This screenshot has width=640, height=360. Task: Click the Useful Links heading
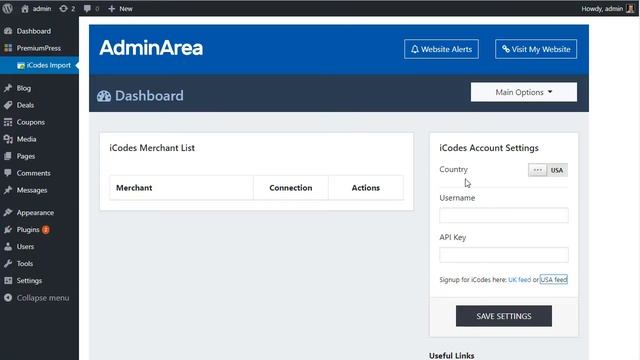pos(451,356)
